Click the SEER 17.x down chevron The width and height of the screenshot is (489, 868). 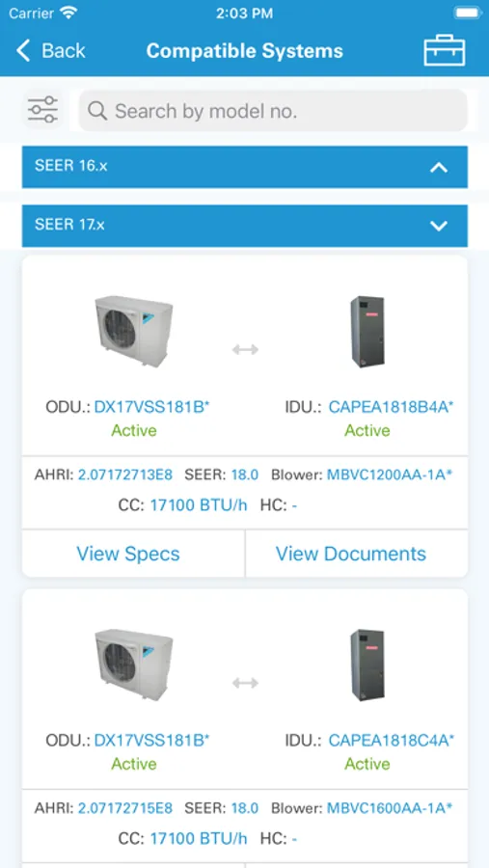point(439,226)
